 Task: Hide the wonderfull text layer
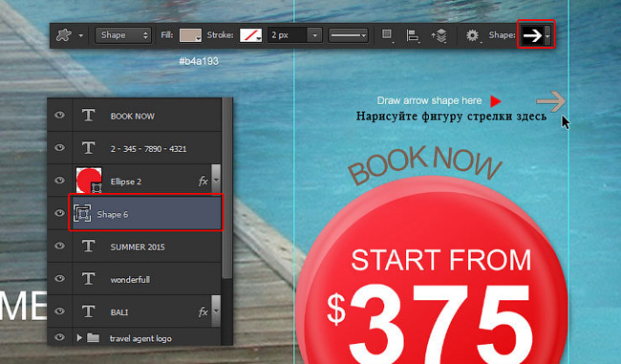59,278
